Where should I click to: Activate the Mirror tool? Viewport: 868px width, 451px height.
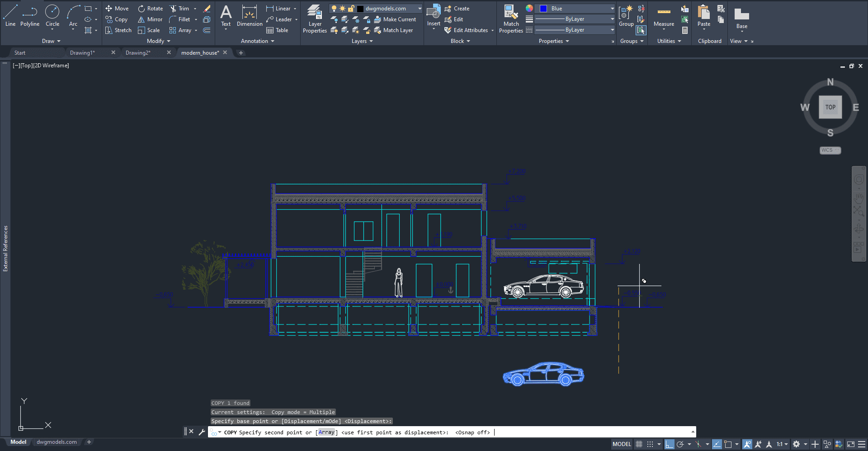[150, 19]
